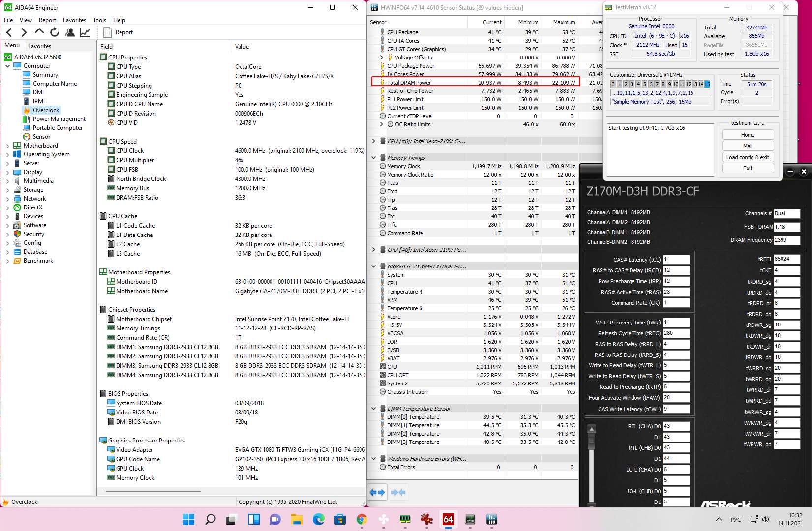Expand the Voltage Offsets row in HWiNFO
The height and width of the screenshot is (531, 812).
(381, 58)
